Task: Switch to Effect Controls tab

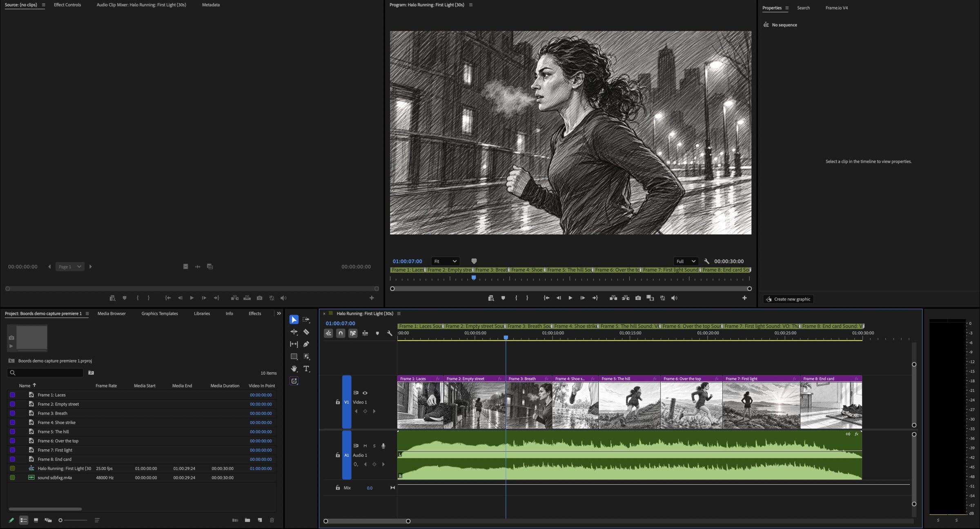Action: [x=67, y=5]
